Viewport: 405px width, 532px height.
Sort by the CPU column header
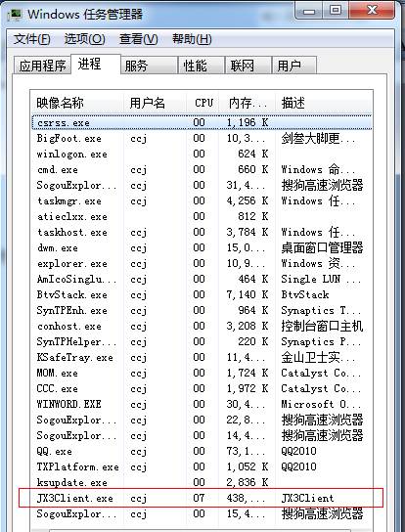tap(203, 103)
